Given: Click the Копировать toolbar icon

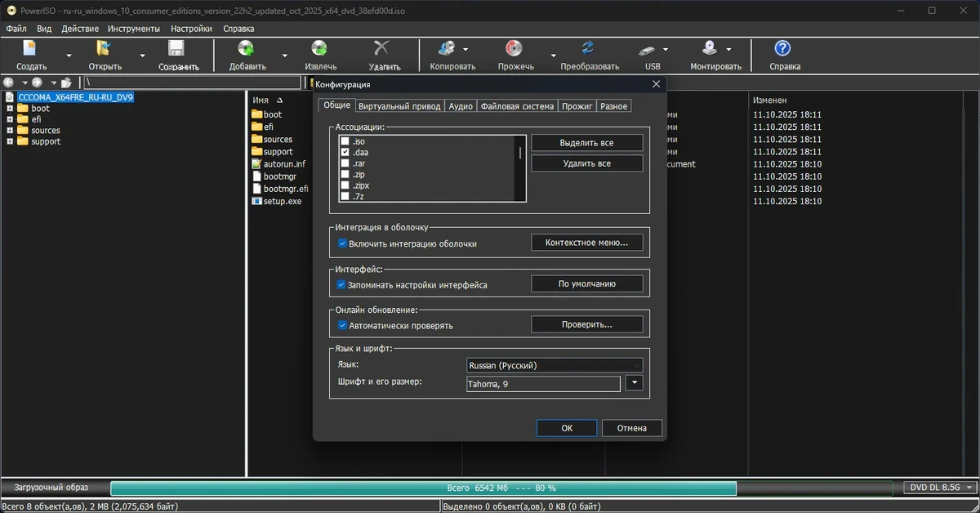Looking at the screenshot, I should (447, 48).
